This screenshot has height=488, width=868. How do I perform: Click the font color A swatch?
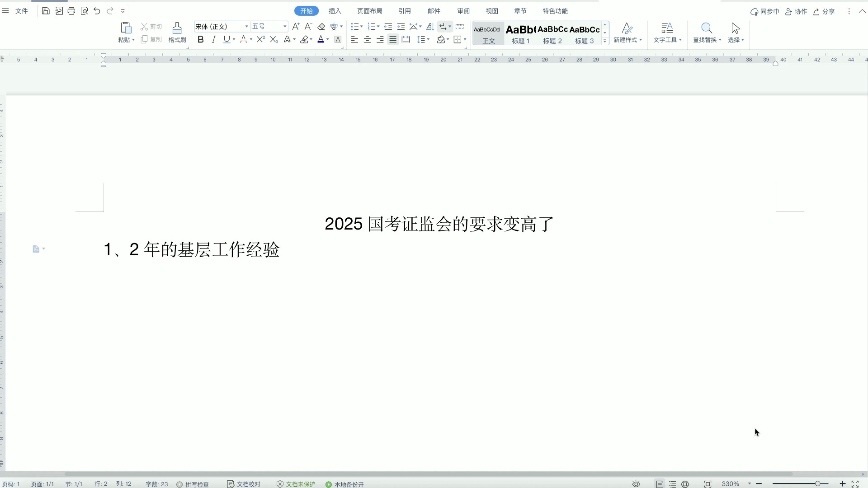(x=321, y=39)
